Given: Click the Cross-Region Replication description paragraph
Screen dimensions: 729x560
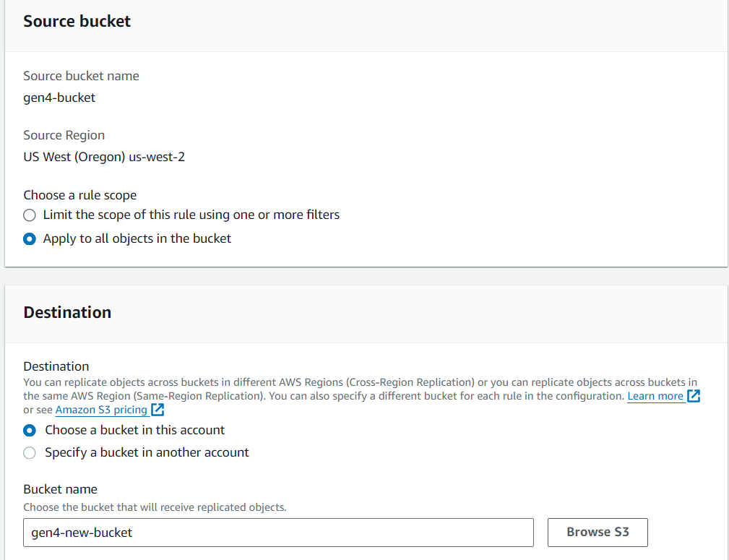Looking at the screenshot, I should point(362,396).
